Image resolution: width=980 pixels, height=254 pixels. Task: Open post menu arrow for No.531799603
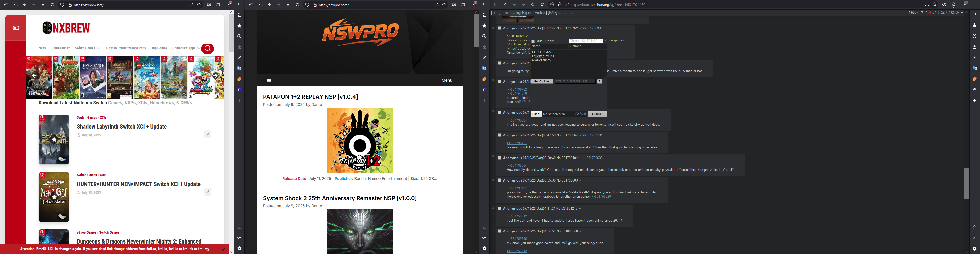pyautogui.click(x=580, y=180)
